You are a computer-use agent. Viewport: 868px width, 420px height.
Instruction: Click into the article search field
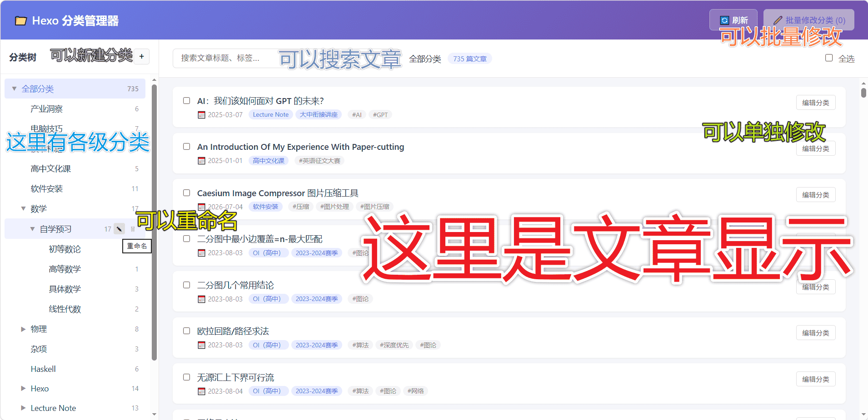pos(286,58)
